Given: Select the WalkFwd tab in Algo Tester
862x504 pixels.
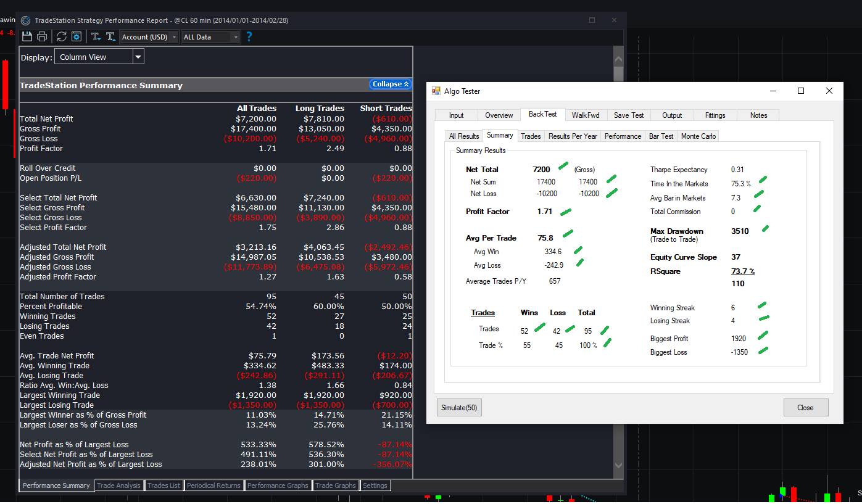Looking at the screenshot, I should click(586, 115).
